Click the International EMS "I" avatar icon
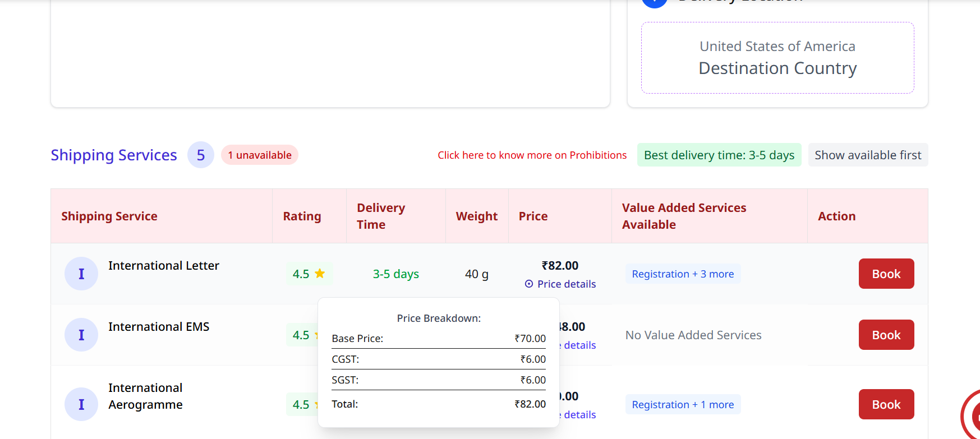This screenshot has height=439, width=980. 81,335
